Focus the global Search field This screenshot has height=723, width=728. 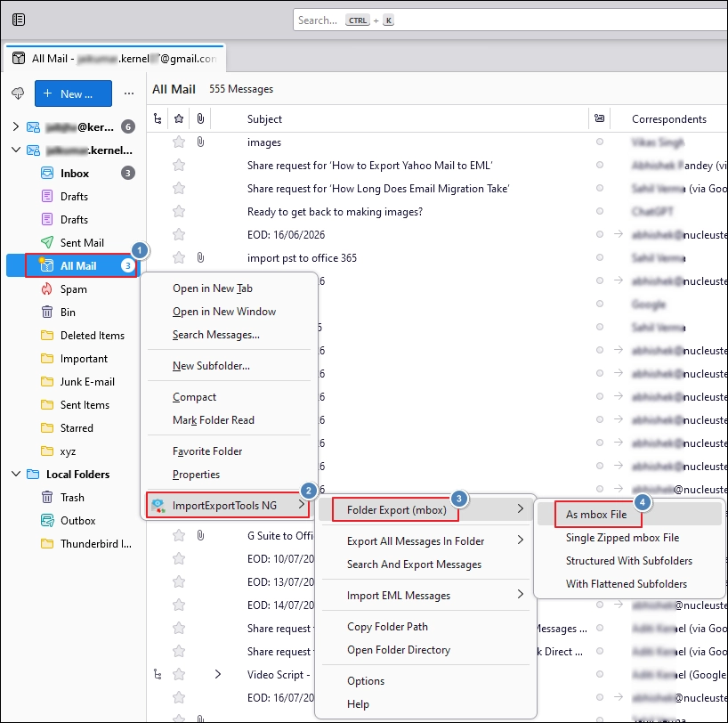pos(510,20)
